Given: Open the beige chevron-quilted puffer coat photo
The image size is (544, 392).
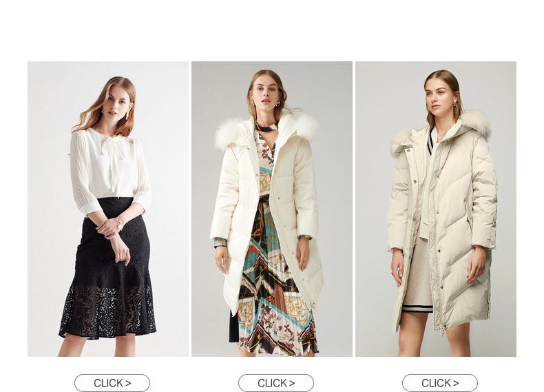Looking at the screenshot, I should [435, 209].
